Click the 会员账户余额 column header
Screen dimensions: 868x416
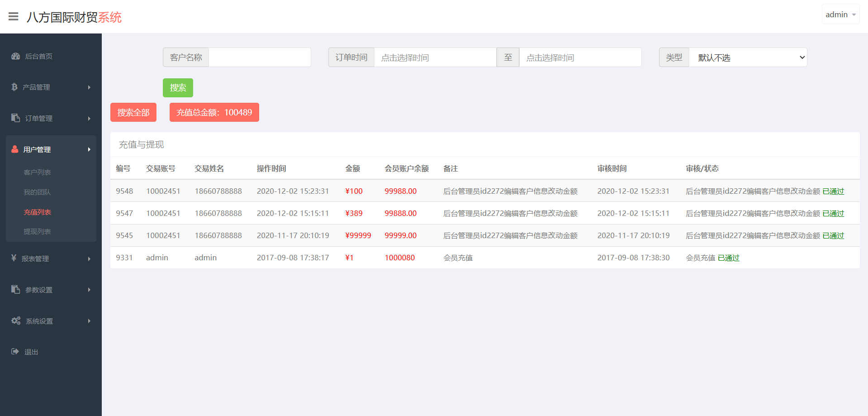pos(407,168)
